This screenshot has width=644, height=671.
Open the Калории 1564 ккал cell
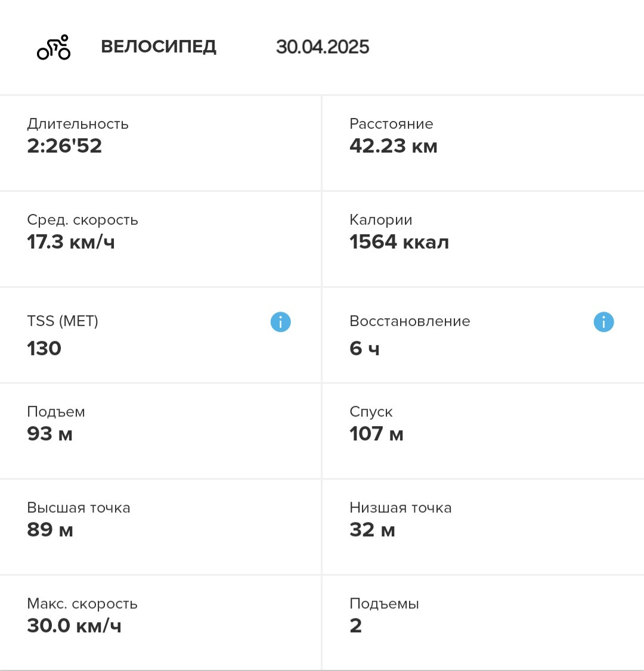(484, 239)
